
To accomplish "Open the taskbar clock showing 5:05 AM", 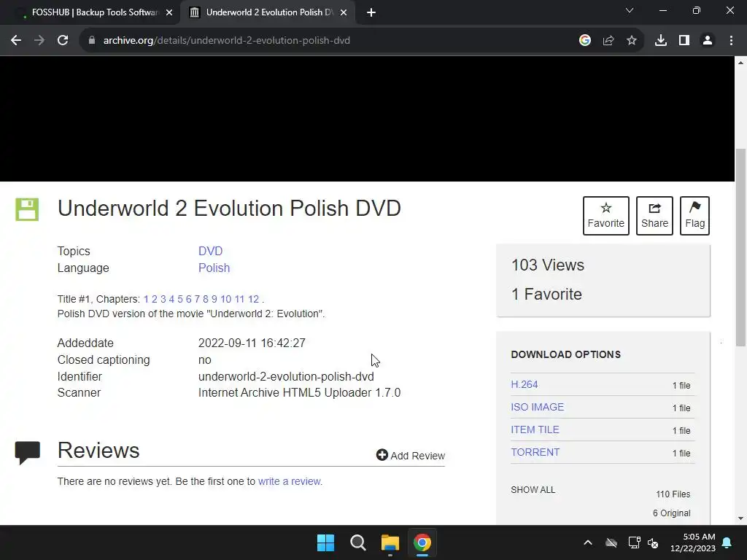I will click(x=693, y=542).
